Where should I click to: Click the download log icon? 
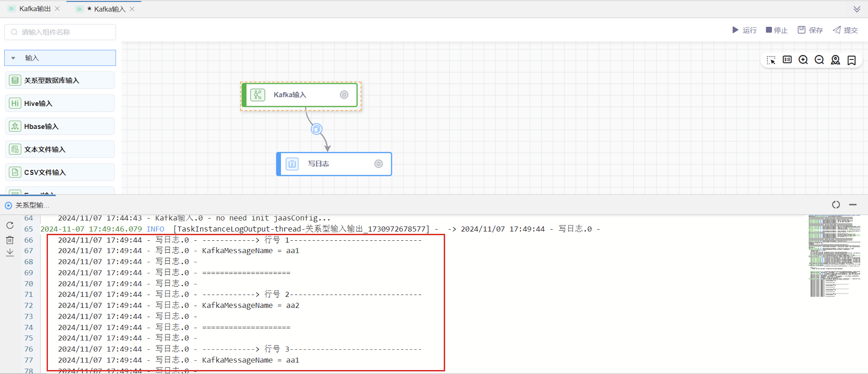[10, 252]
